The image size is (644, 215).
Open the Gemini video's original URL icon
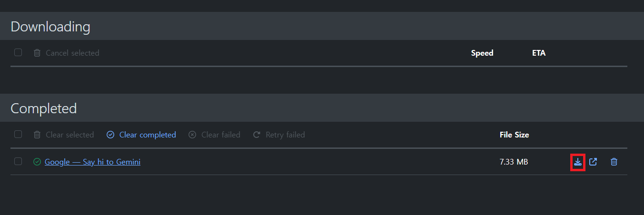pyautogui.click(x=593, y=162)
